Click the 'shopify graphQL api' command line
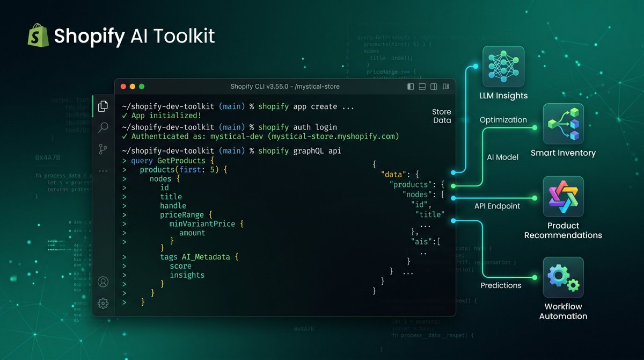644x360 pixels. pos(232,151)
